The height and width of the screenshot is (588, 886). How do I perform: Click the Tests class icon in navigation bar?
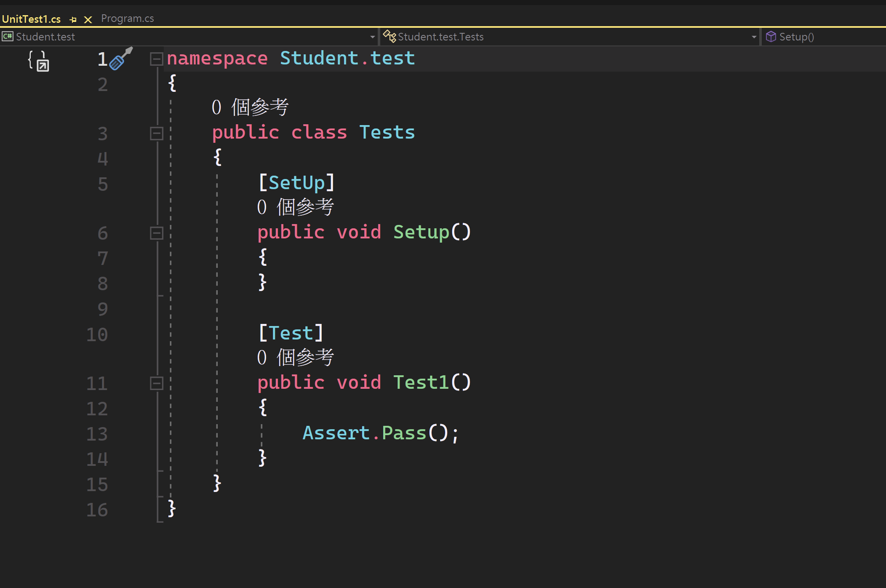389,37
